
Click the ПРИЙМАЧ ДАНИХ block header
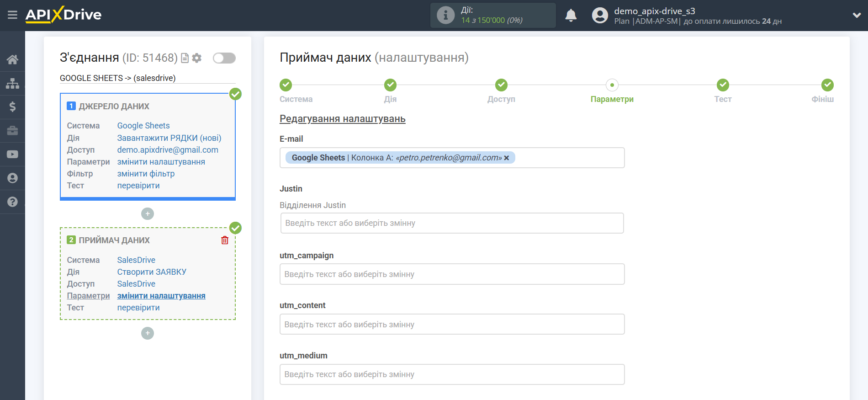(x=114, y=240)
